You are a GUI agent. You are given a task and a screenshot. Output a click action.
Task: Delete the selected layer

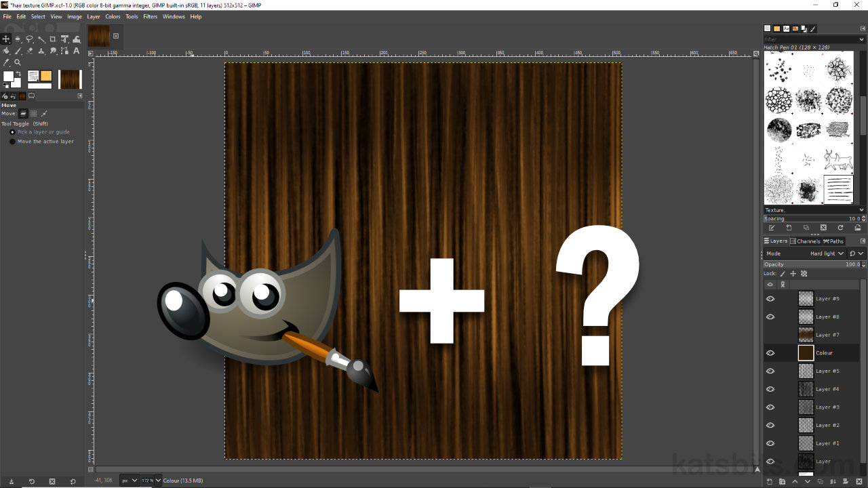click(859, 482)
